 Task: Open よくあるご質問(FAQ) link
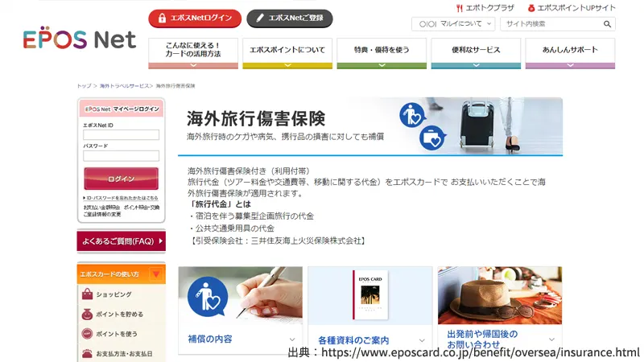(122, 241)
